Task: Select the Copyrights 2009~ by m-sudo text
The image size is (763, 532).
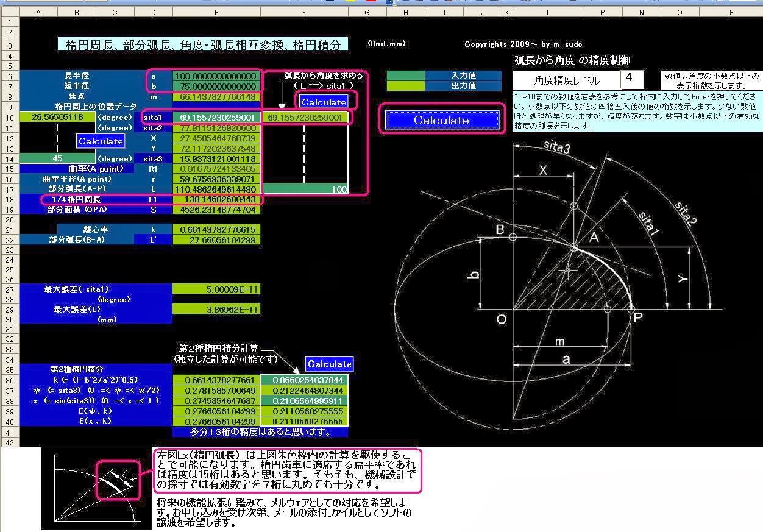Action: tap(523, 44)
